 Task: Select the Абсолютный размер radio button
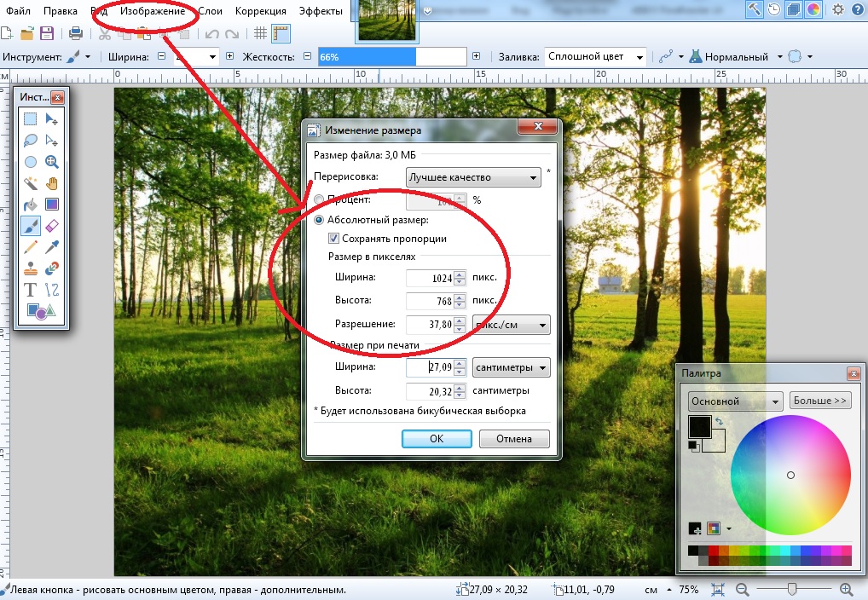tap(320, 220)
